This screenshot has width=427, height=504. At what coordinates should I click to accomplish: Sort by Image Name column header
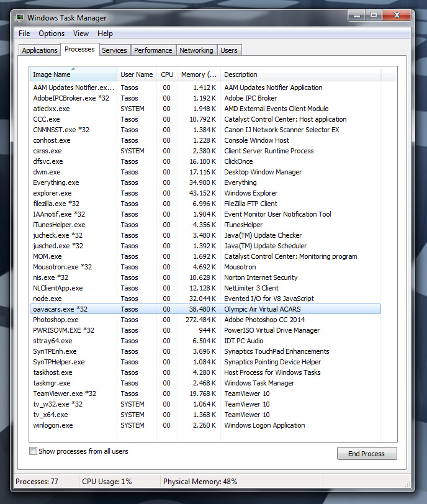point(73,74)
